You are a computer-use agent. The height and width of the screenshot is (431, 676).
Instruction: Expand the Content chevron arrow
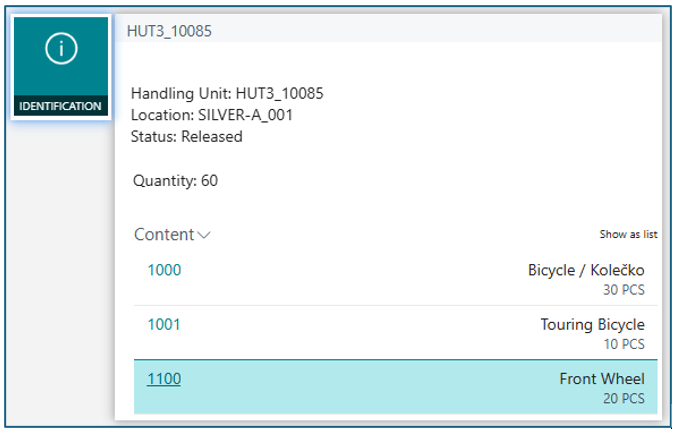[205, 236]
